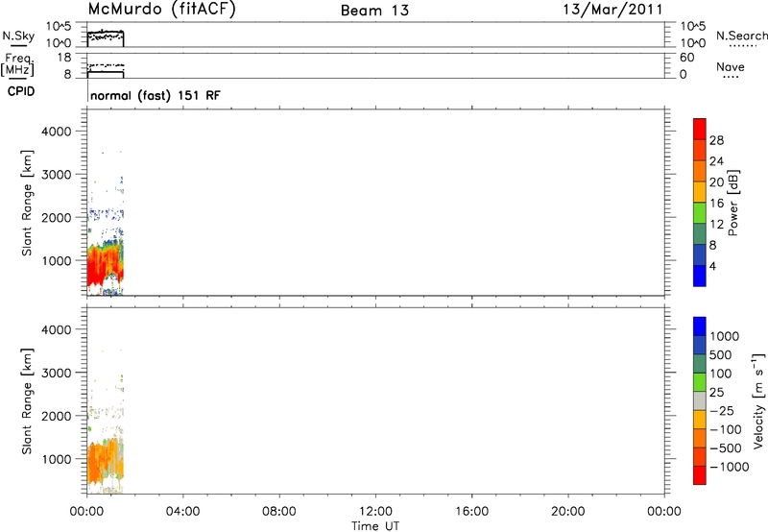Click the 4000 tick on power panel axis
Image resolution: width=768 pixels, height=532 pixels.
56,132
